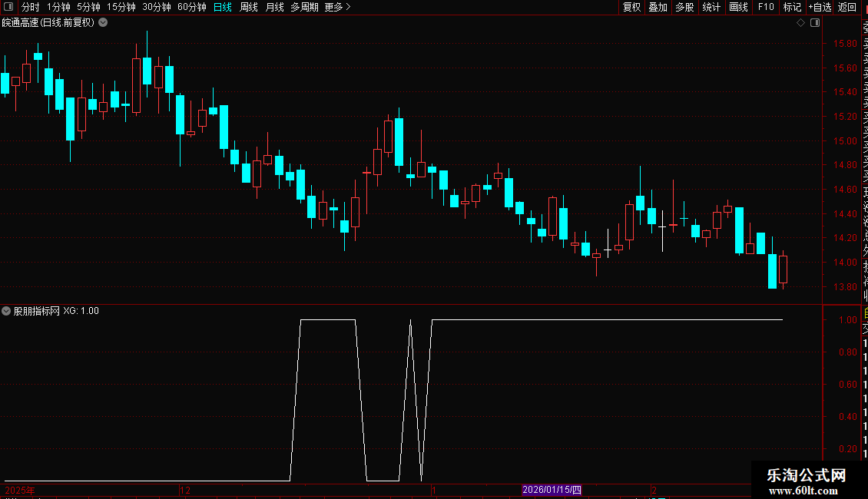Switch to 1分钟 period
The height and width of the screenshot is (499, 868).
click(58, 7)
